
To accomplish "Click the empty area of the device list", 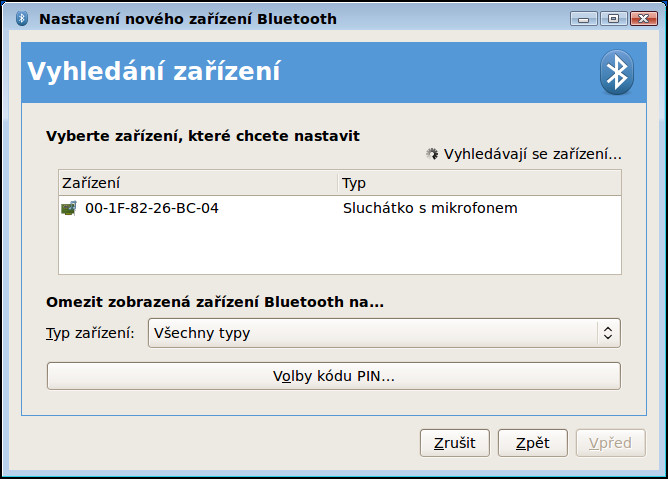I will [x=340, y=246].
